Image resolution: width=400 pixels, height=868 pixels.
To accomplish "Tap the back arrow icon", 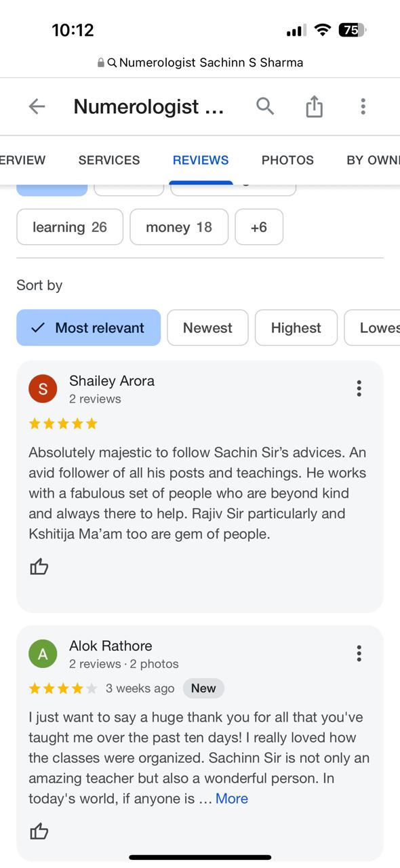I will 37,106.
